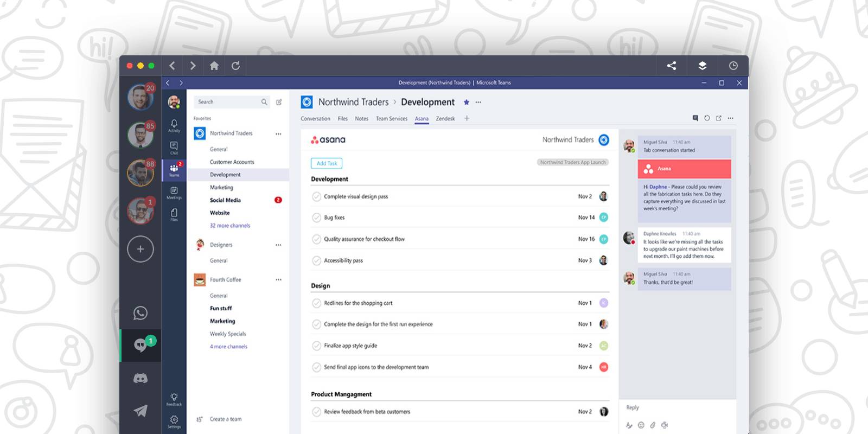Open account avatar with badge 20
868x434 pixels.
[141, 97]
